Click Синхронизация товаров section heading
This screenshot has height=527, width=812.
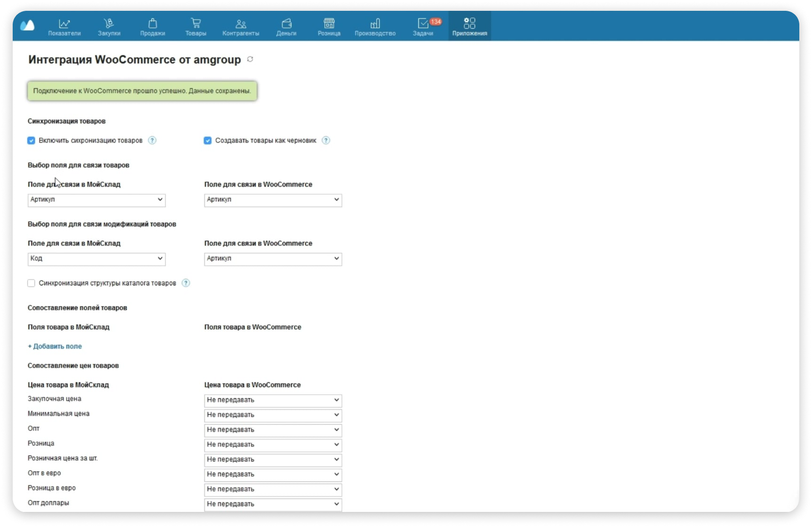coord(66,121)
